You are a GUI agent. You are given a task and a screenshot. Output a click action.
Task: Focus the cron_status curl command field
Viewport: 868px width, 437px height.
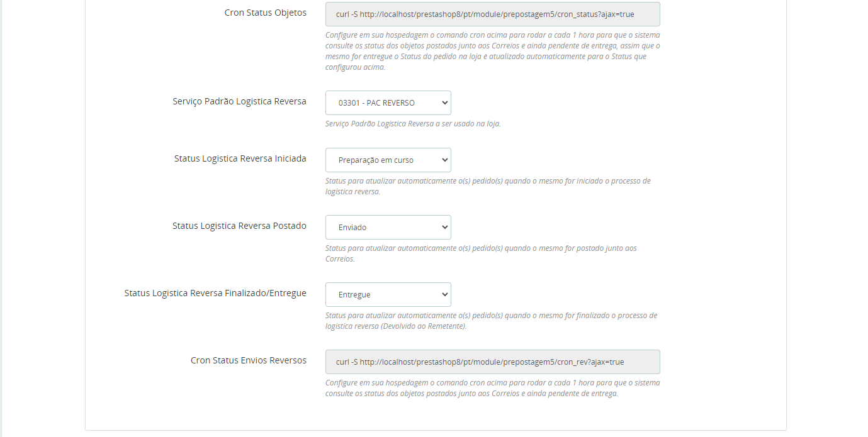coord(492,14)
